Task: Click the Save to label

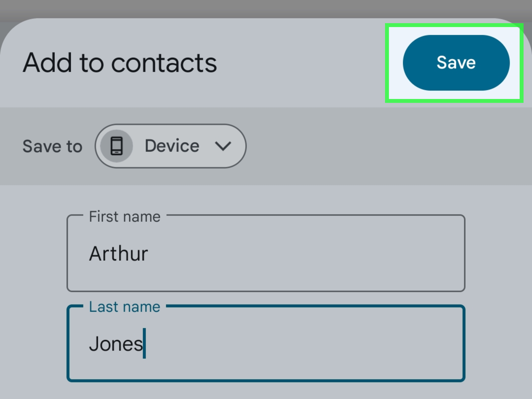Action: pyautogui.click(x=52, y=146)
